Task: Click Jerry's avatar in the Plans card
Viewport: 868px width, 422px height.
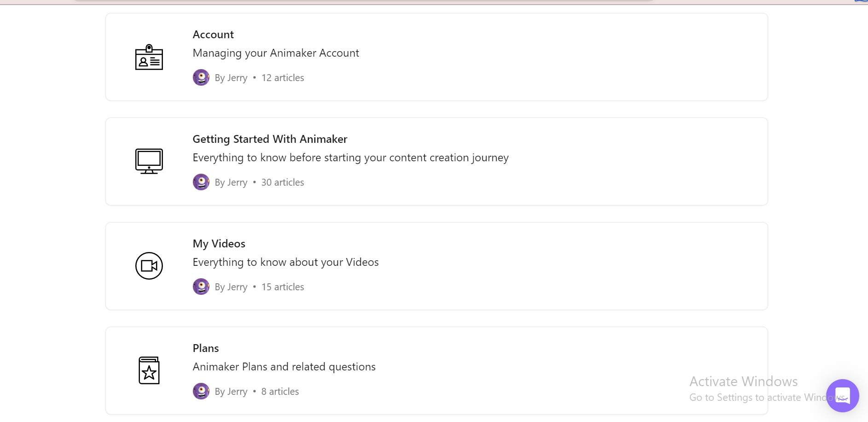Action: pos(201,391)
